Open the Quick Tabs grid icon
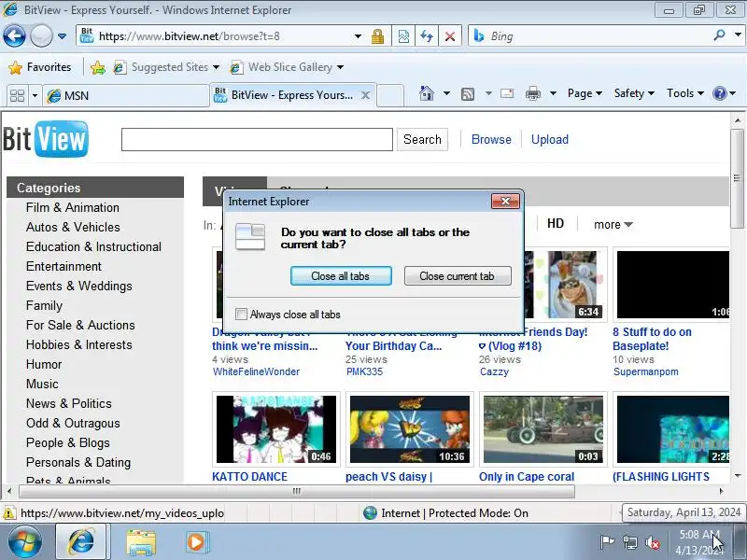Viewport: 747px width, 560px height. (18, 95)
